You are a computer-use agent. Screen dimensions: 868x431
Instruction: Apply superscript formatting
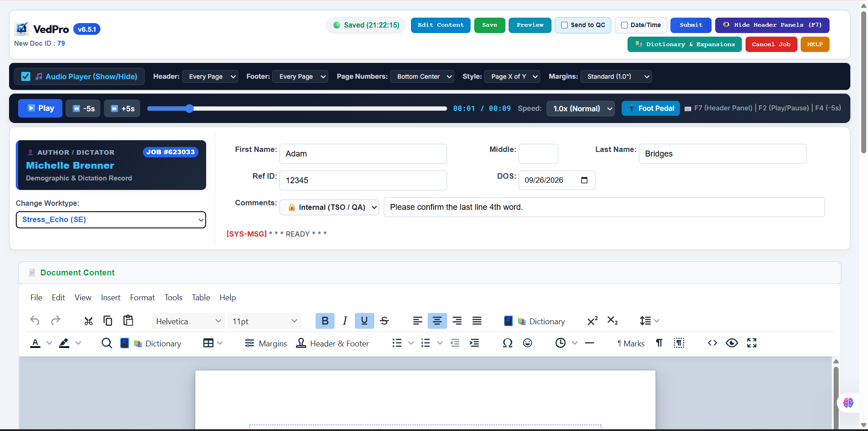[x=592, y=321]
